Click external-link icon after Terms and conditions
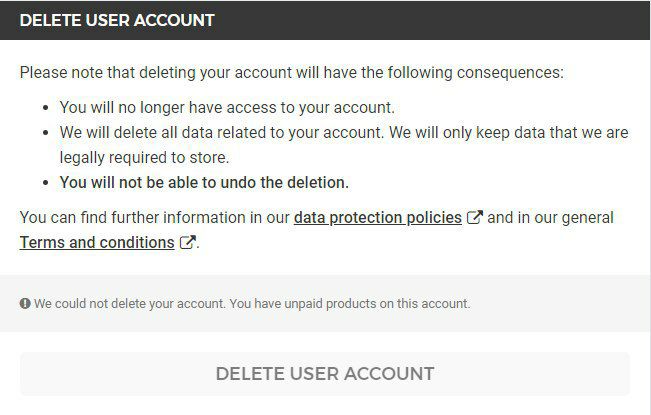The width and height of the screenshot is (651, 415). pos(187,242)
